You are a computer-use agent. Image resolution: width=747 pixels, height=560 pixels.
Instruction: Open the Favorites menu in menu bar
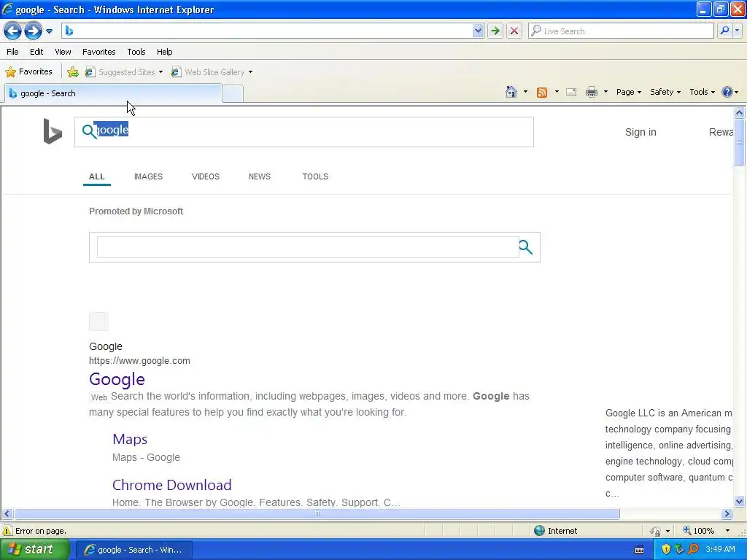pyautogui.click(x=99, y=52)
